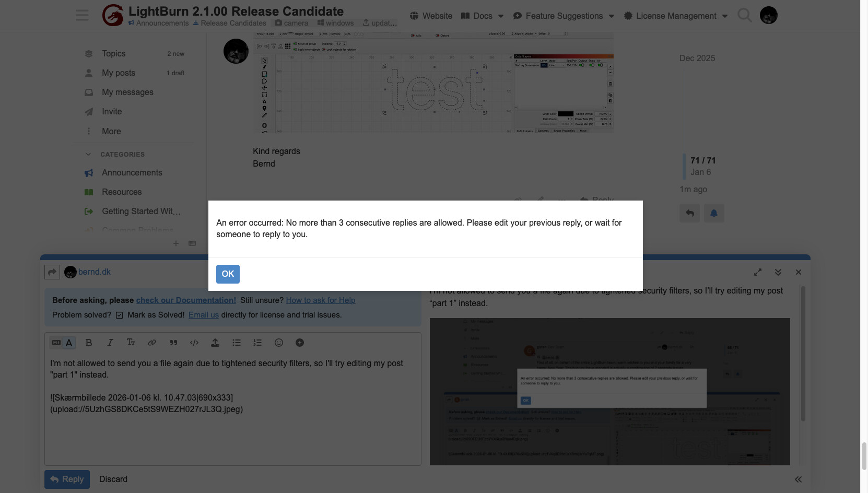Click the bernd.dk username in composer

(x=95, y=272)
